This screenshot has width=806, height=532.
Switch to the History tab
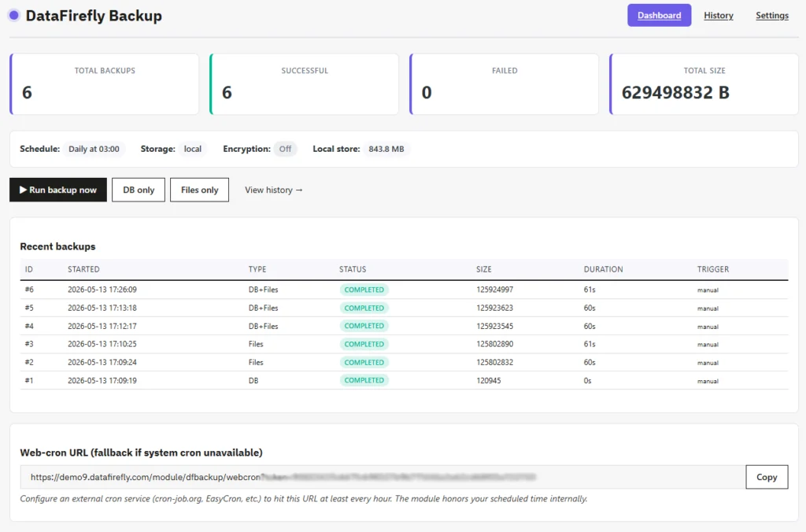click(x=718, y=16)
